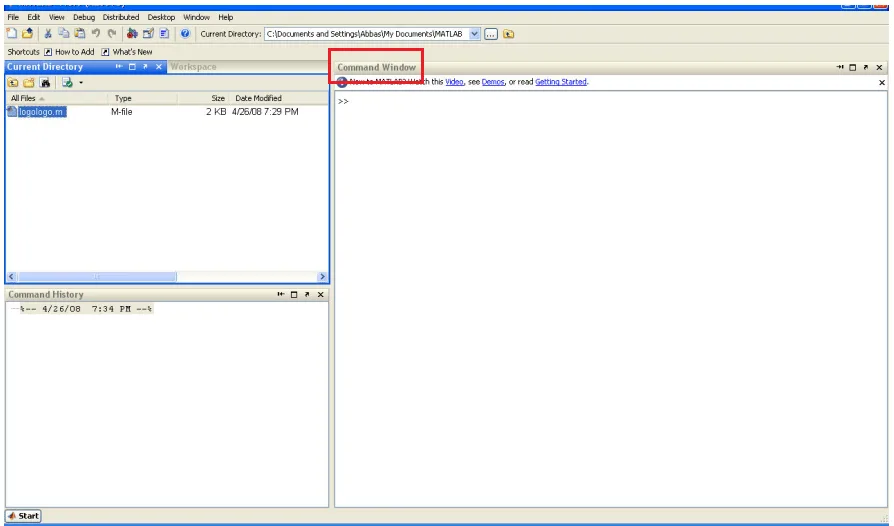Image resolution: width=894 pixels, height=526 pixels.
Task: Go up a folder in Current Directory panel
Action: (x=13, y=83)
